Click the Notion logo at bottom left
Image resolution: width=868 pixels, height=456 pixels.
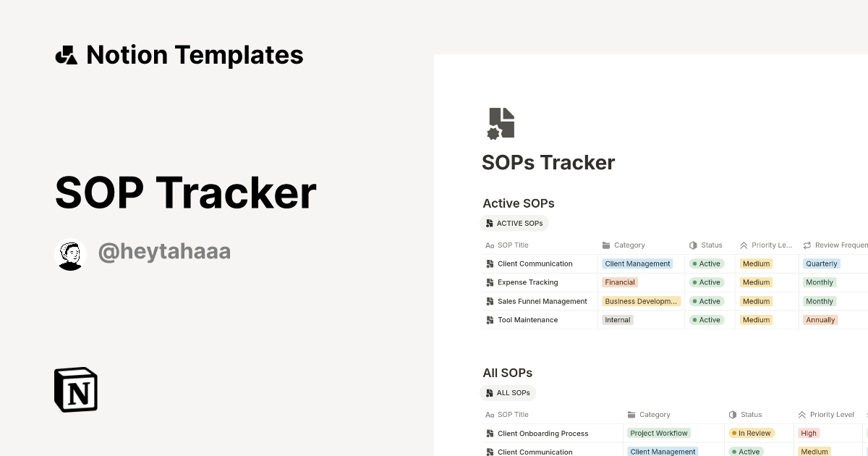click(x=75, y=389)
